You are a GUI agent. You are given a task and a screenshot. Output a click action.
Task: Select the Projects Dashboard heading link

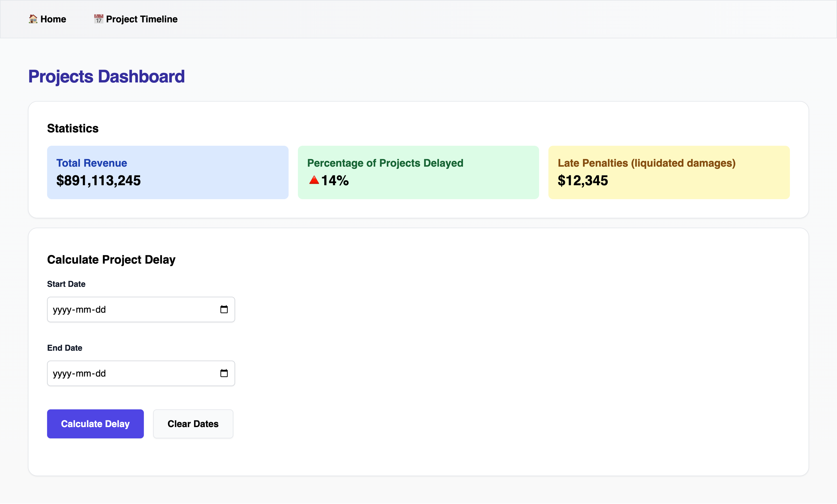click(106, 76)
